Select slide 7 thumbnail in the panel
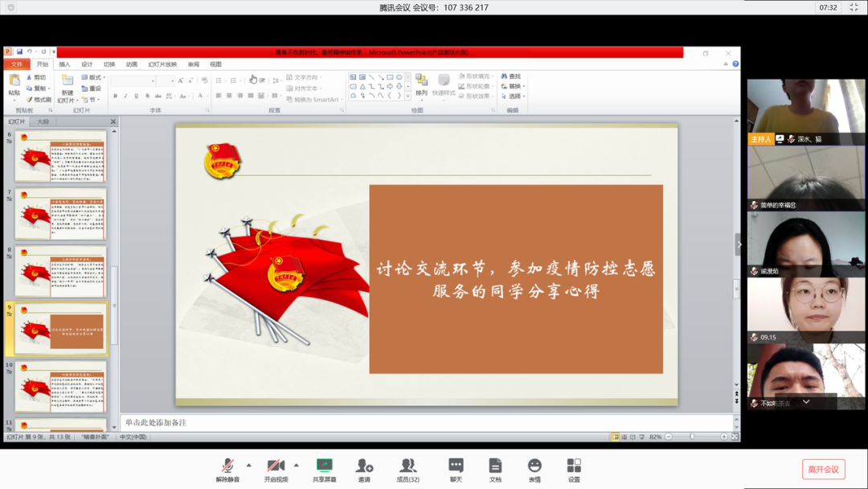This screenshot has height=489, width=868. 60,213
